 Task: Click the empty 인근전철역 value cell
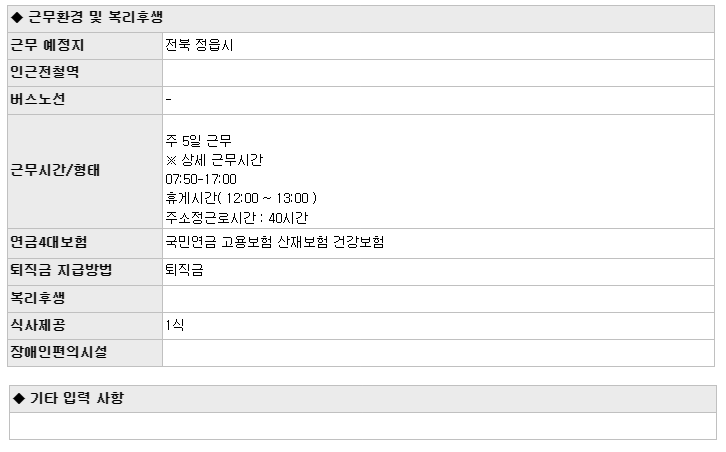438,73
